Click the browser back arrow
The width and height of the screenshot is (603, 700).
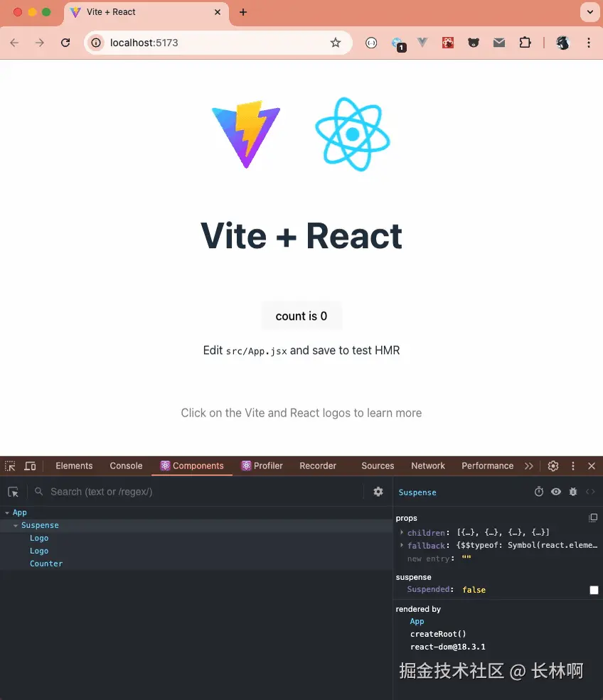coord(14,43)
